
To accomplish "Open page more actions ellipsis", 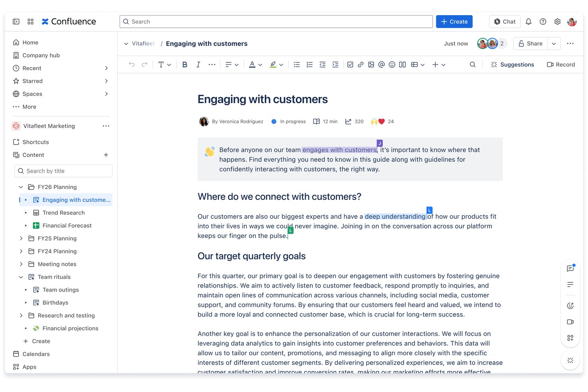I will [570, 43].
